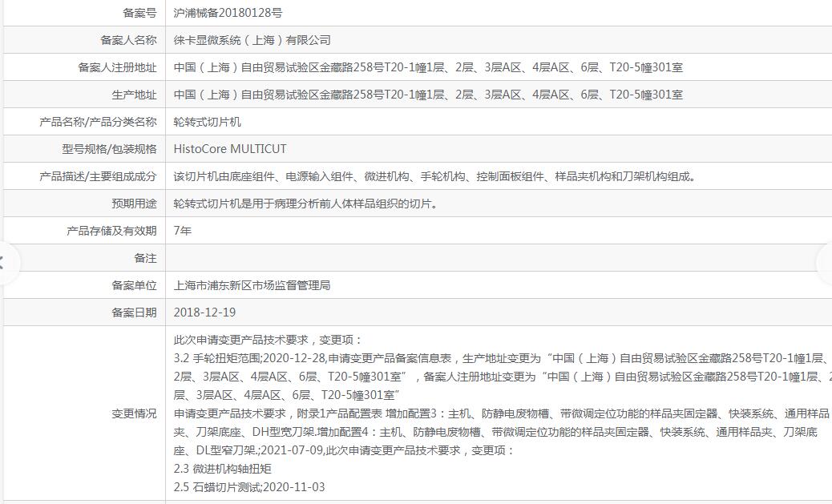Select authority 上海市浦东新区市场监督管理局

tap(252, 285)
